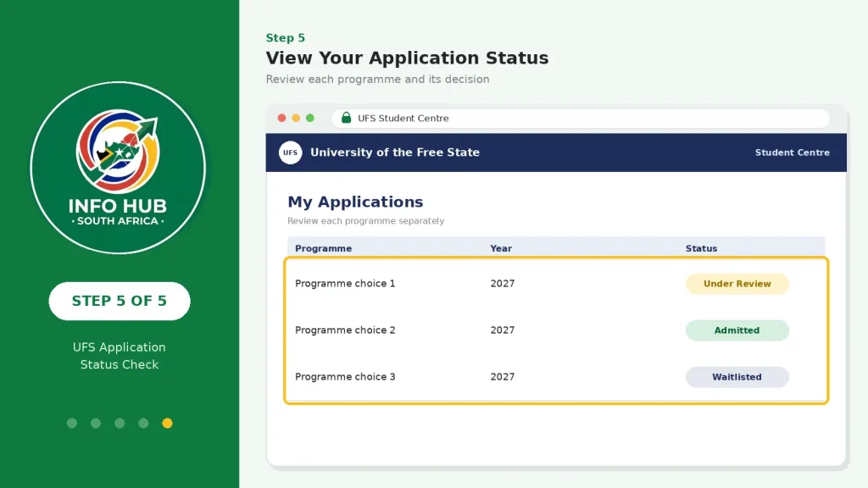
Task: Click the Programme column header
Action: (323, 248)
